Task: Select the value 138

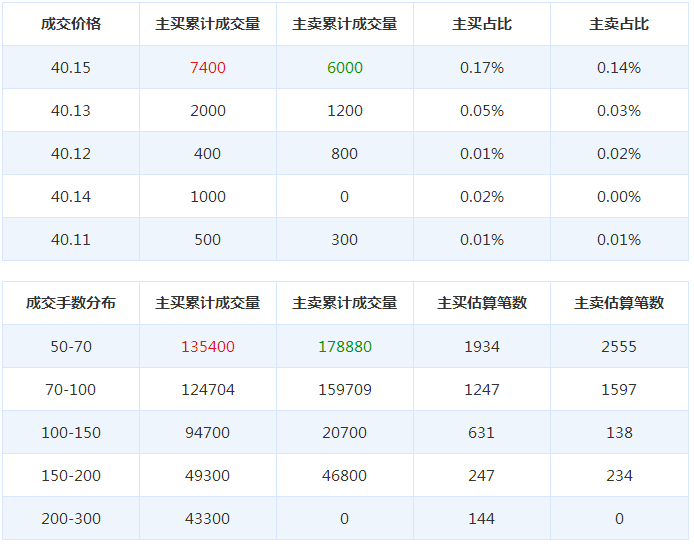Action: coord(619,432)
